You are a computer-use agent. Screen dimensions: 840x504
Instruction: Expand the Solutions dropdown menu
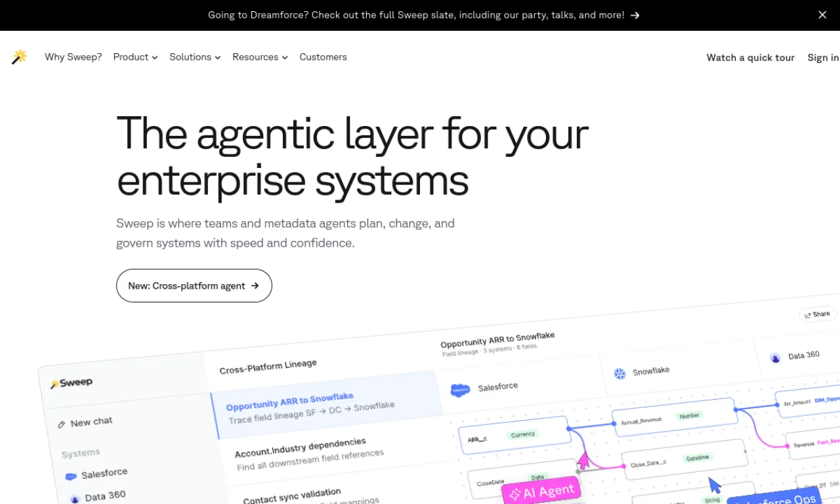(195, 57)
